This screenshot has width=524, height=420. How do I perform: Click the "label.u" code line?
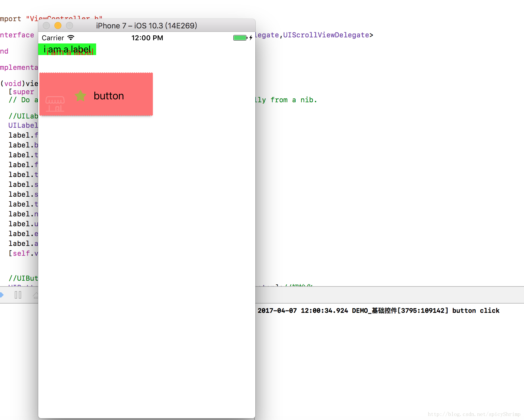pos(23,224)
